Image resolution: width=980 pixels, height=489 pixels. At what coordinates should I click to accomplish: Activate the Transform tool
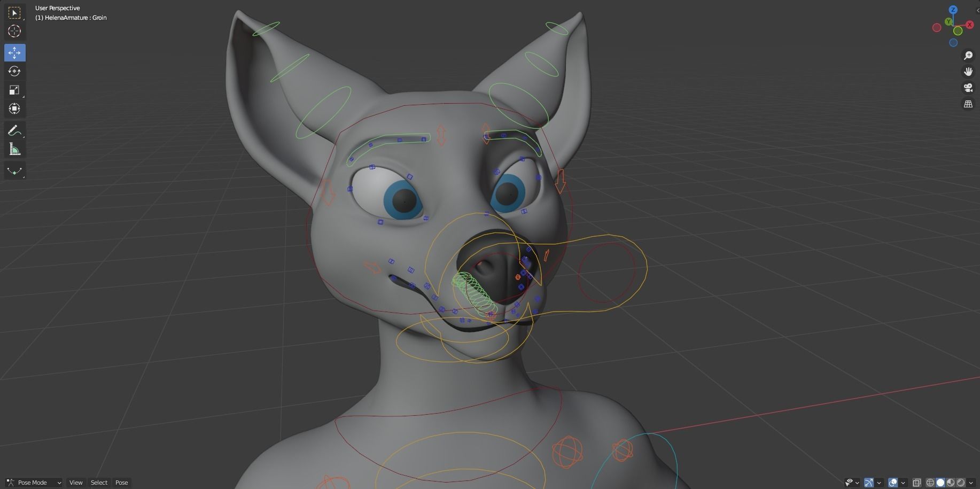point(14,108)
